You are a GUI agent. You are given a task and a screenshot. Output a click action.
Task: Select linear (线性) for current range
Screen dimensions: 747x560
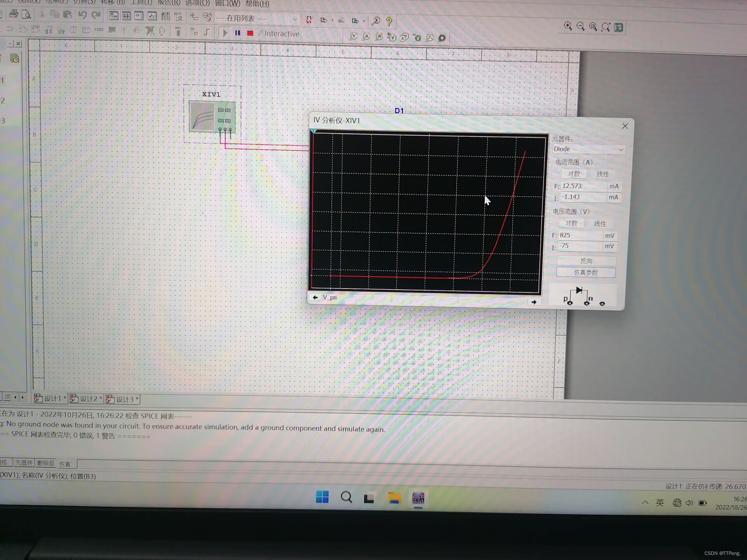[x=603, y=174]
